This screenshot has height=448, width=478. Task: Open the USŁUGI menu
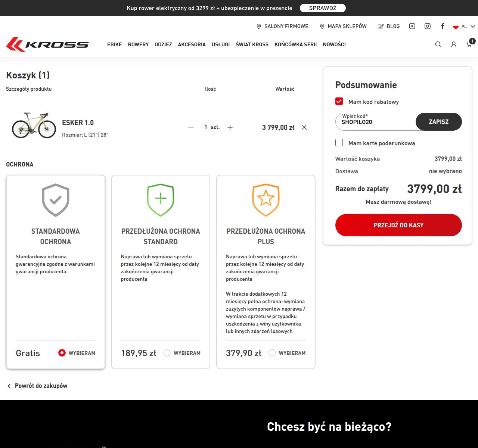pos(221,44)
